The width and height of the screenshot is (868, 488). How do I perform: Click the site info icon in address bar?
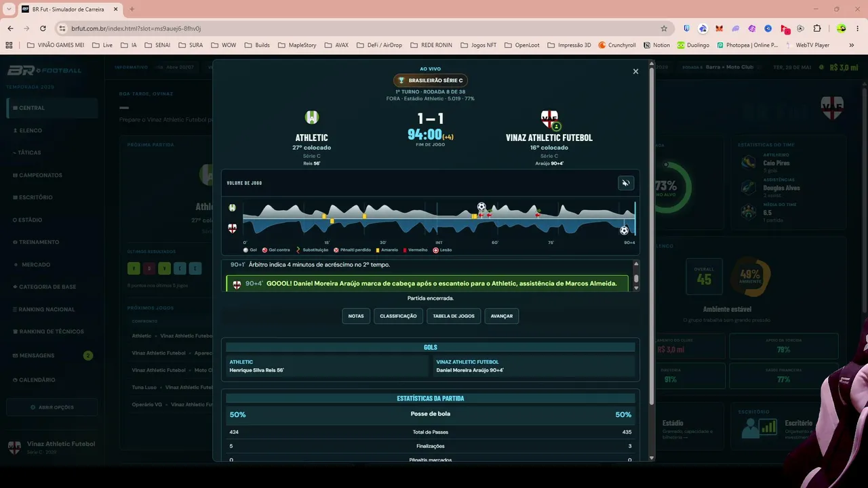point(62,28)
